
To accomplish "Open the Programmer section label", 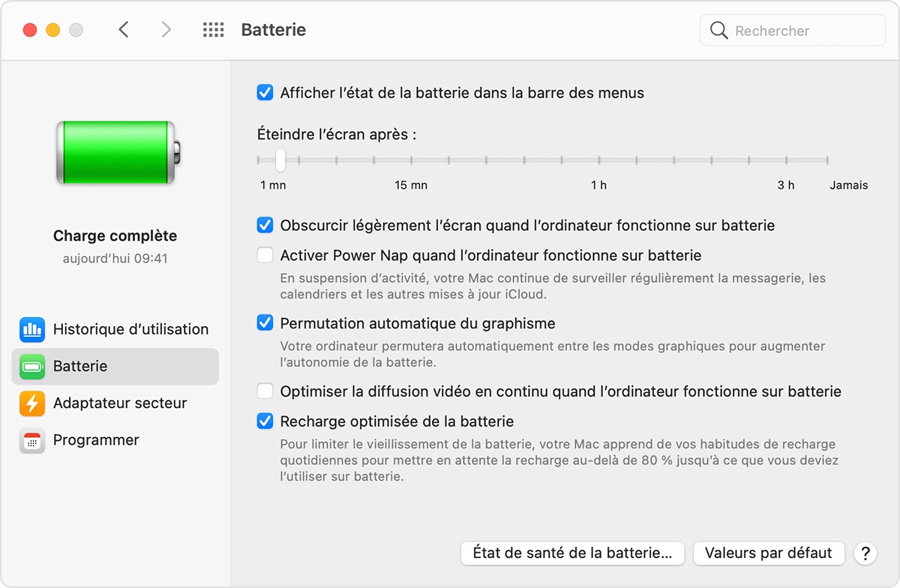I will [x=96, y=440].
